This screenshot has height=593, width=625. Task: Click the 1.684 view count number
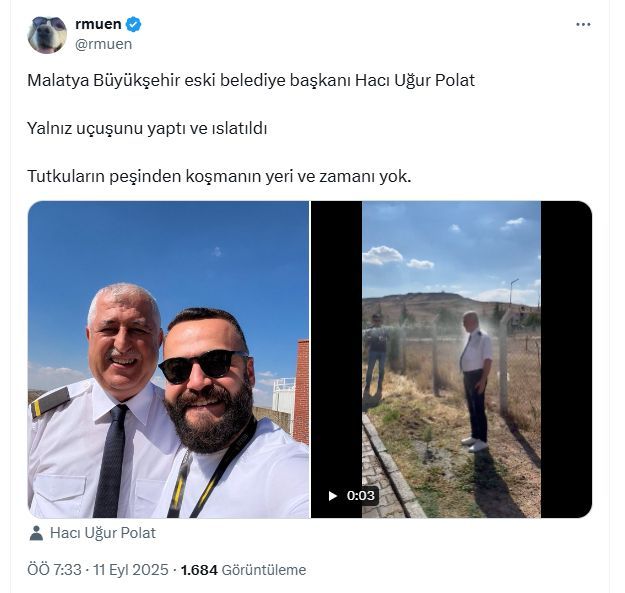point(199,570)
